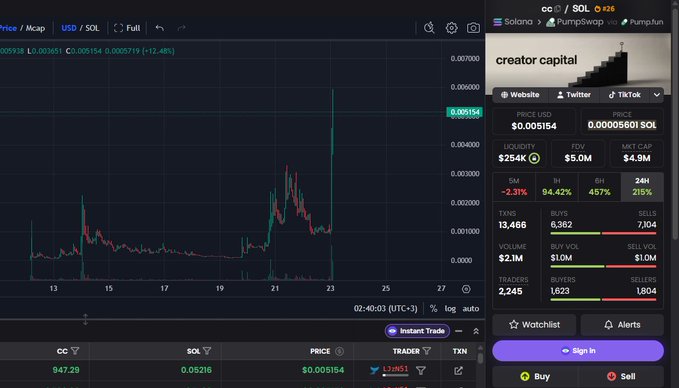Toggle PRICE column currency icon
Screen dimensions: 679x388
coord(340,351)
